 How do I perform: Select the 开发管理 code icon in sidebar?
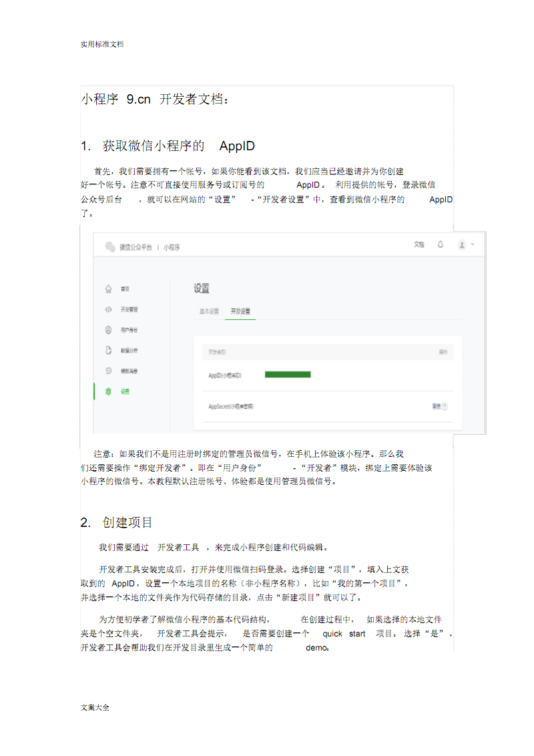pos(108,309)
